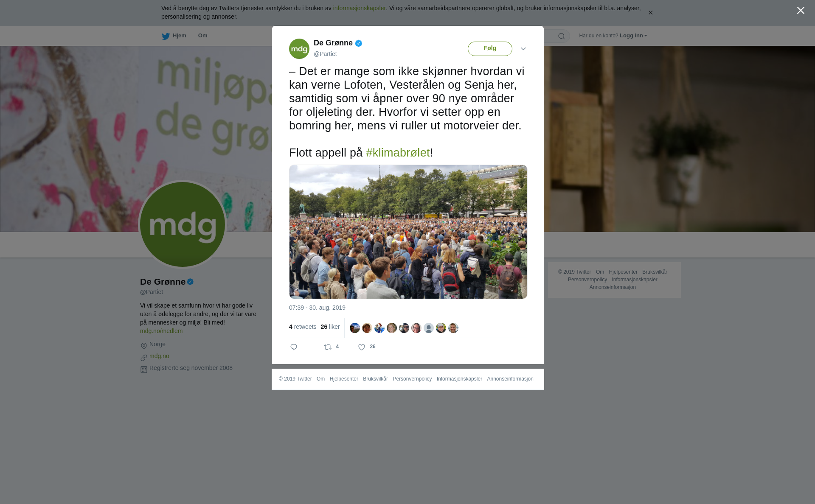Follow De Grønne with Følg button
Viewport: 815px width, 504px height.
[490, 49]
